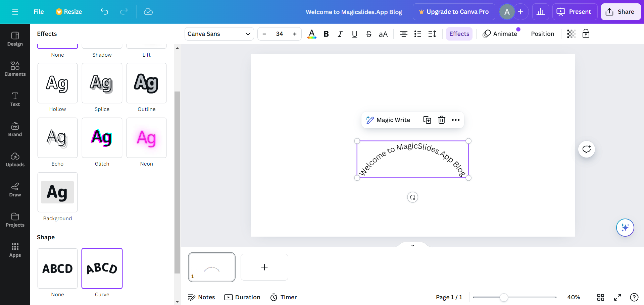This screenshot has width=644, height=305.
Task: Open the File menu
Action: 39,12
